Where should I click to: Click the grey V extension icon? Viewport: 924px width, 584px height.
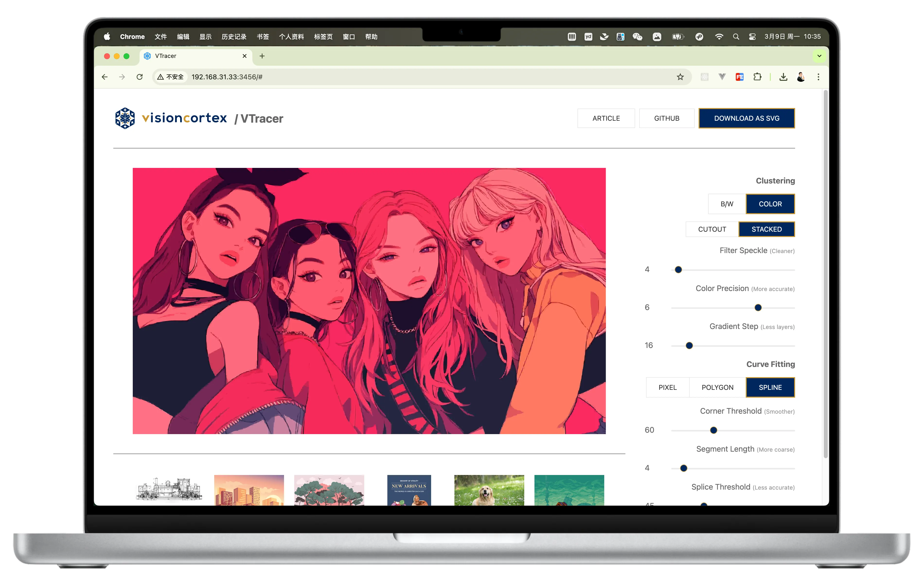[x=722, y=77]
